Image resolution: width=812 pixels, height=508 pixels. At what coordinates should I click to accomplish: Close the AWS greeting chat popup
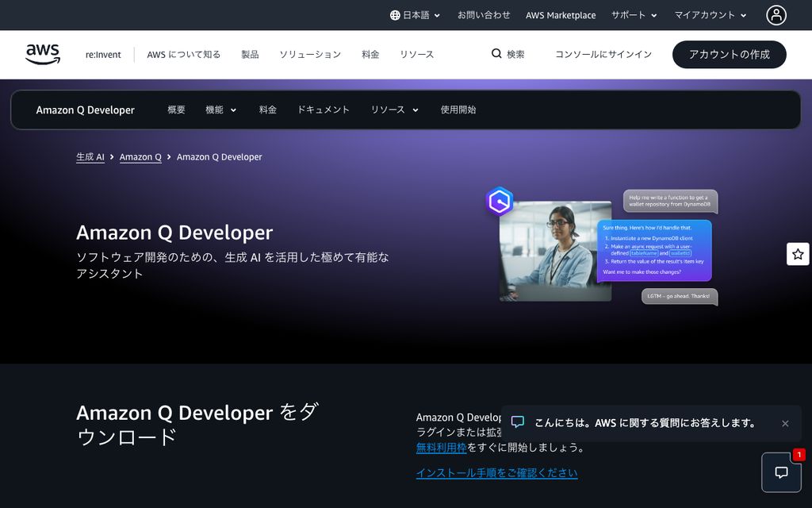click(x=785, y=424)
